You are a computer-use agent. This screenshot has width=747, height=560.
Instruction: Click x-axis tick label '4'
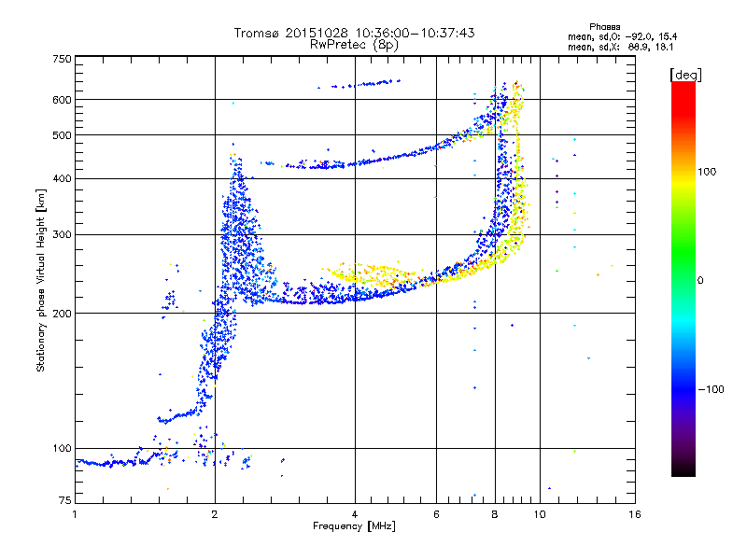point(355,514)
